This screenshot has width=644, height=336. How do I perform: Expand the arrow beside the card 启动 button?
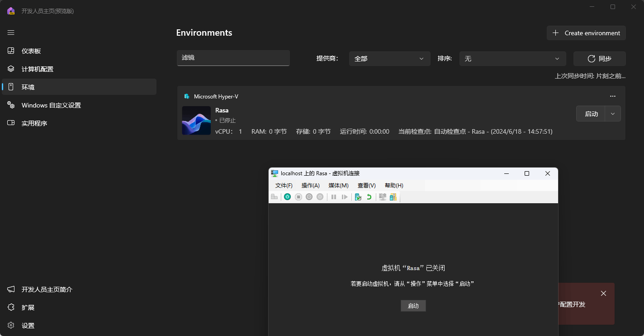tap(613, 114)
